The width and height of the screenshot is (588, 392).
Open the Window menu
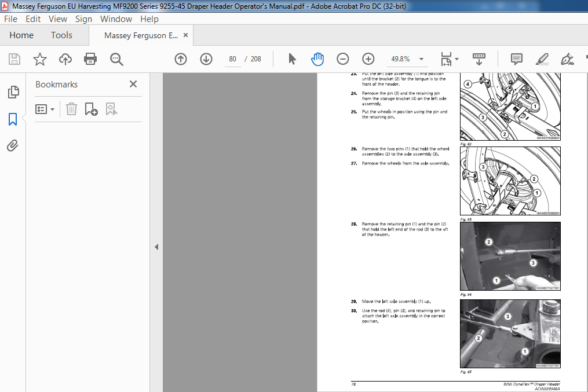click(x=116, y=19)
